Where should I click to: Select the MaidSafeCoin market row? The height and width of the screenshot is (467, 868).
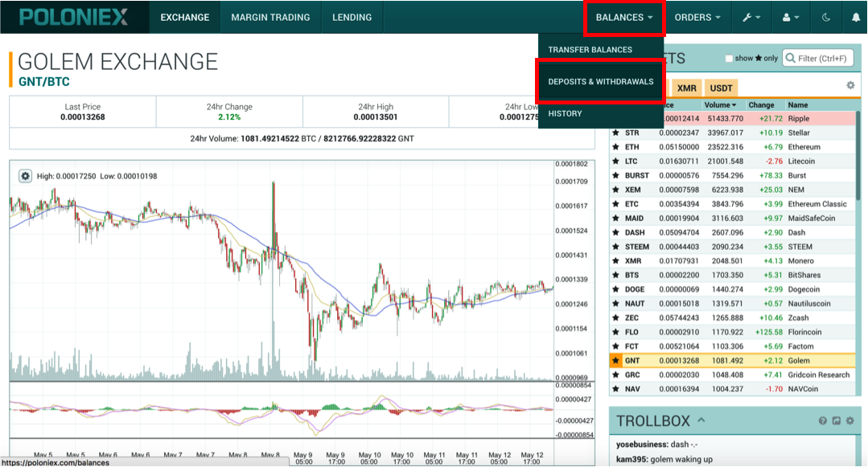[x=732, y=219]
